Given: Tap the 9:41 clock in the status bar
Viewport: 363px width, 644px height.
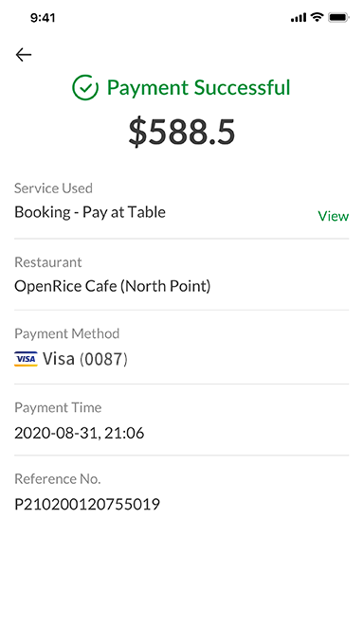Looking at the screenshot, I should (43, 18).
